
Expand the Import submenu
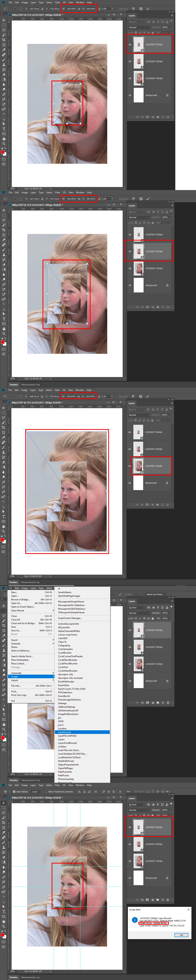coord(31,680)
